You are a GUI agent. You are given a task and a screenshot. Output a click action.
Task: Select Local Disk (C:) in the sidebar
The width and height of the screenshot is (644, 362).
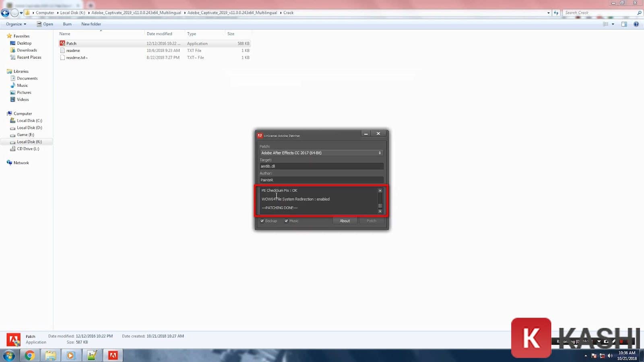click(x=29, y=121)
